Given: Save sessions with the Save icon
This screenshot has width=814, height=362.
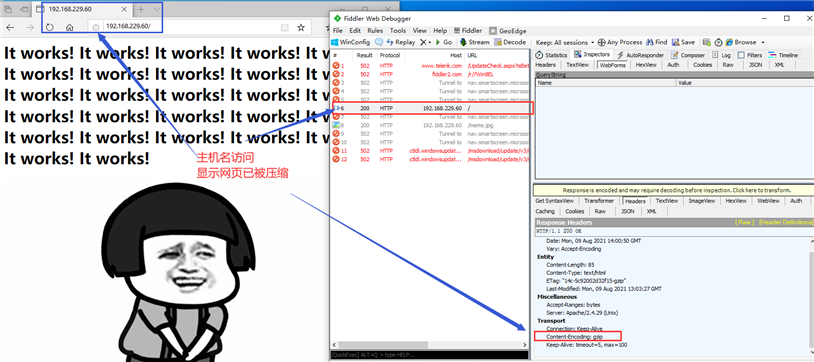Looking at the screenshot, I should 683,42.
